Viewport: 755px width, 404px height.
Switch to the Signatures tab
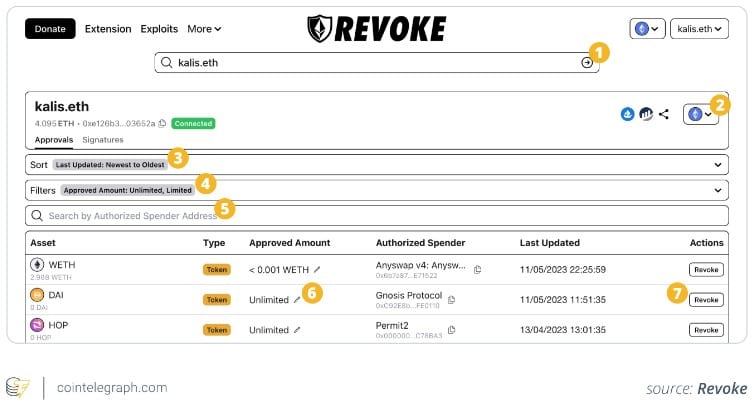103,140
